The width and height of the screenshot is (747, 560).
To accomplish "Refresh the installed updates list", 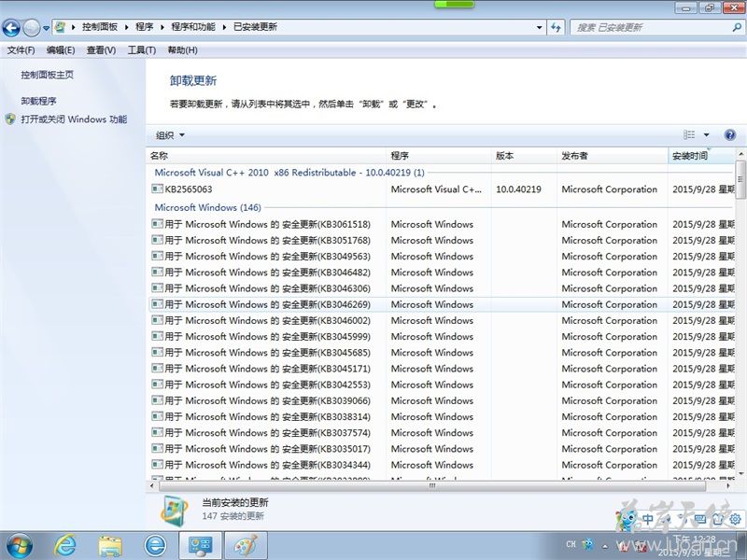I will click(x=556, y=27).
